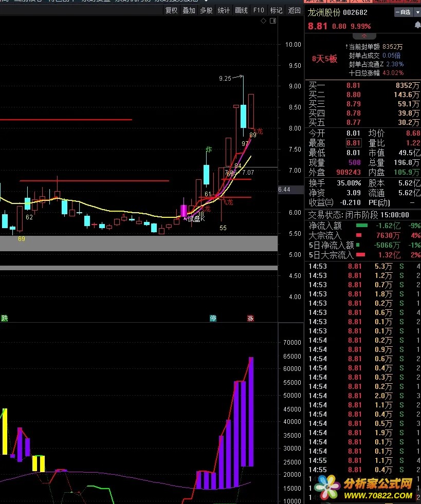The height and width of the screenshot is (504, 421).
Task: Open the 统计 menu
Action: click(224, 10)
